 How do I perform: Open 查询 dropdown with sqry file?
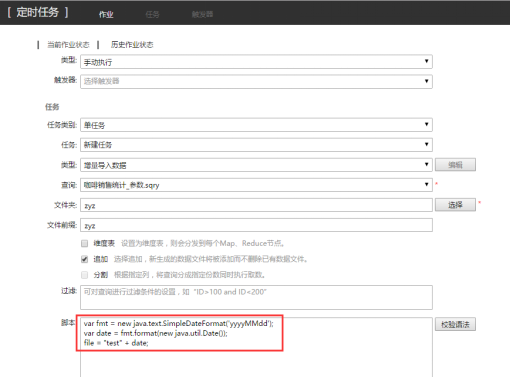tap(256, 185)
